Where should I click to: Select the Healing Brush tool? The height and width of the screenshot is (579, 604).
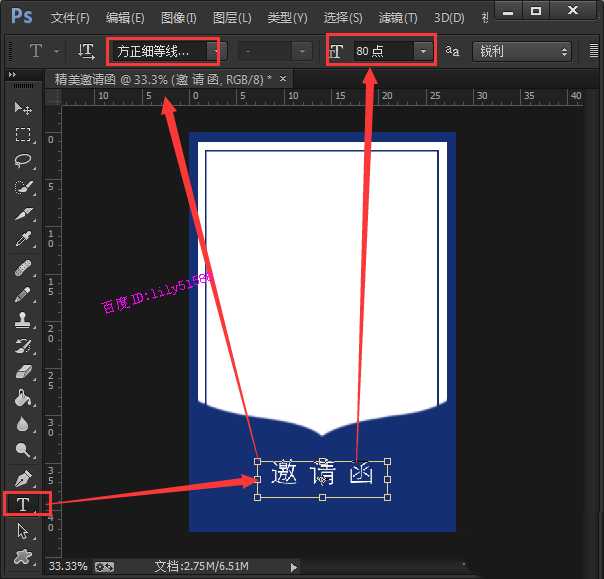(23, 269)
